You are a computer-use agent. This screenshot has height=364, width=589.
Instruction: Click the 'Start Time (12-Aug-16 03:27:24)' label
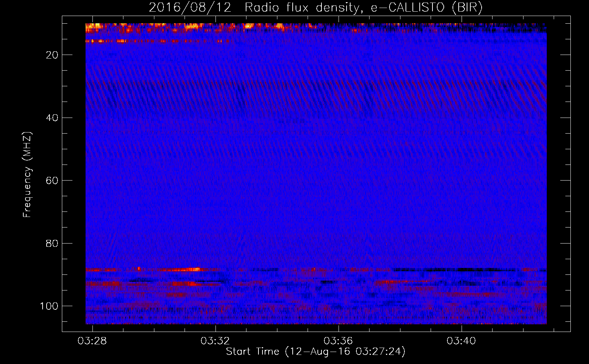(316, 352)
